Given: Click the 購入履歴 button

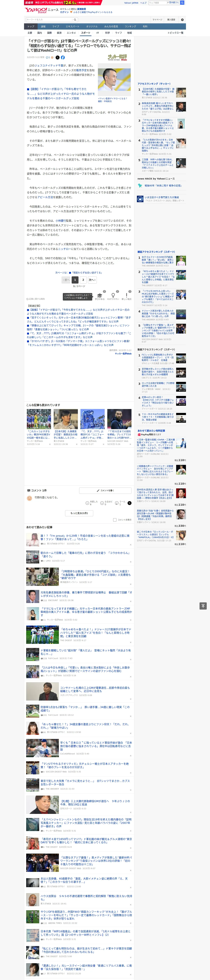Looking at the screenshot, I should point(171,19).
